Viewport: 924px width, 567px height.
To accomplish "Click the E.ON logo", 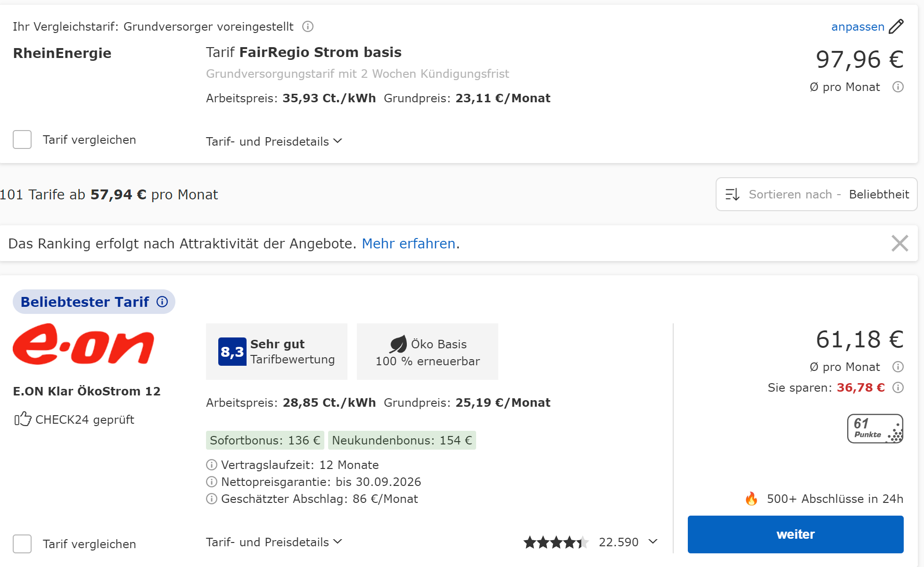I will 83,344.
